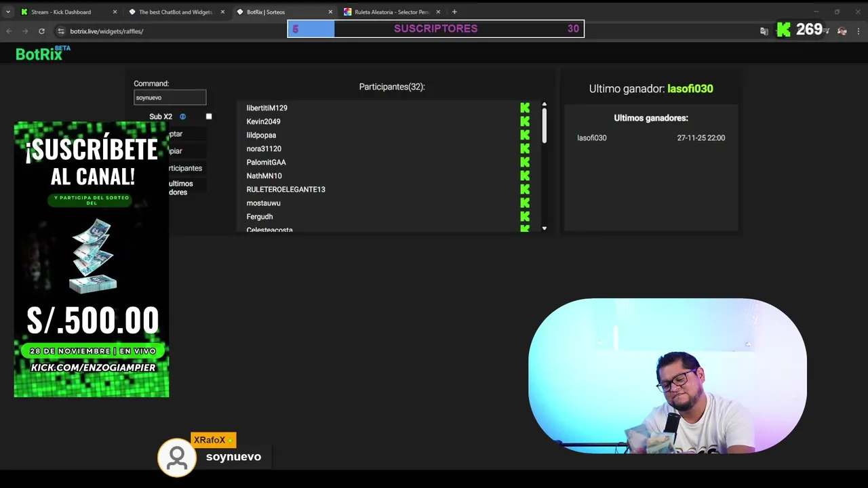The width and height of the screenshot is (868, 488).
Task: Click the large Kick logo by 269
Action: click(x=784, y=29)
